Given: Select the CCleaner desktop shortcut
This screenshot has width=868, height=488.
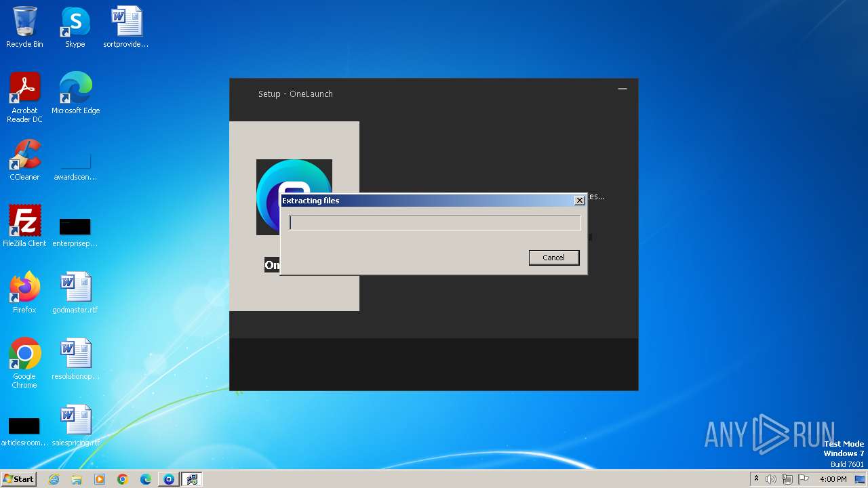Looking at the screenshot, I should [24, 160].
